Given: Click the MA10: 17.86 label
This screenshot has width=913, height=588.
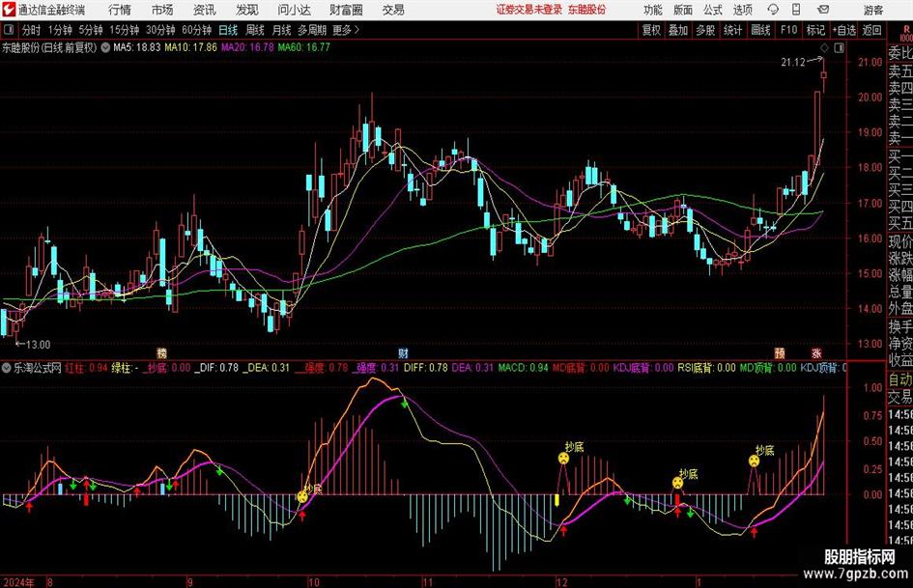Looking at the screenshot, I should [x=190, y=47].
